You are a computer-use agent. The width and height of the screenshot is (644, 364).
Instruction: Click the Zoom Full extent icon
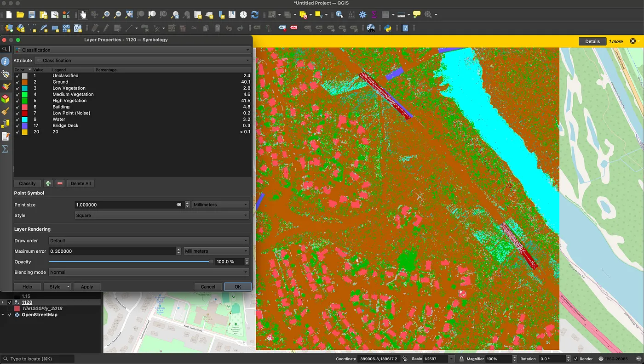tap(129, 15)
